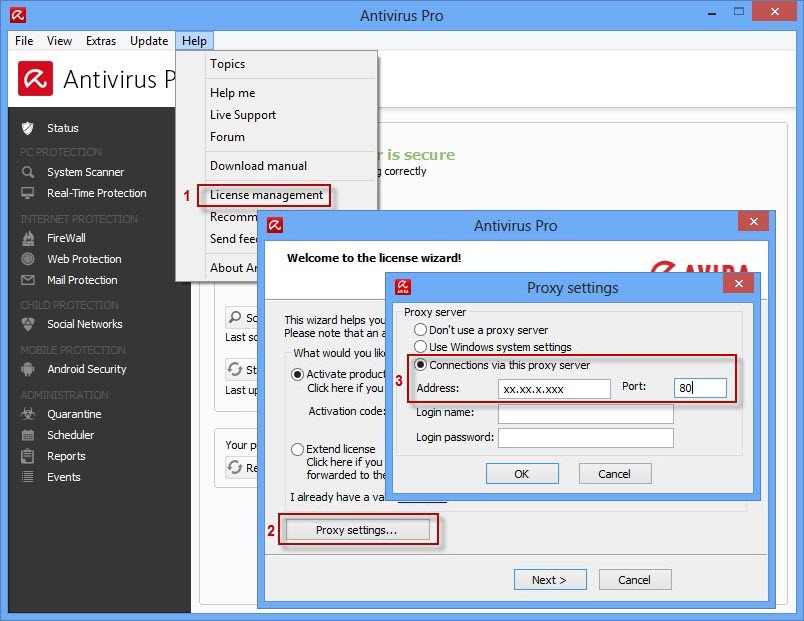Image resolution: width=804 pixels, height=621 pixels.
Task: Open the File menu
Action: pyautogui.click(x=24, y=41)
